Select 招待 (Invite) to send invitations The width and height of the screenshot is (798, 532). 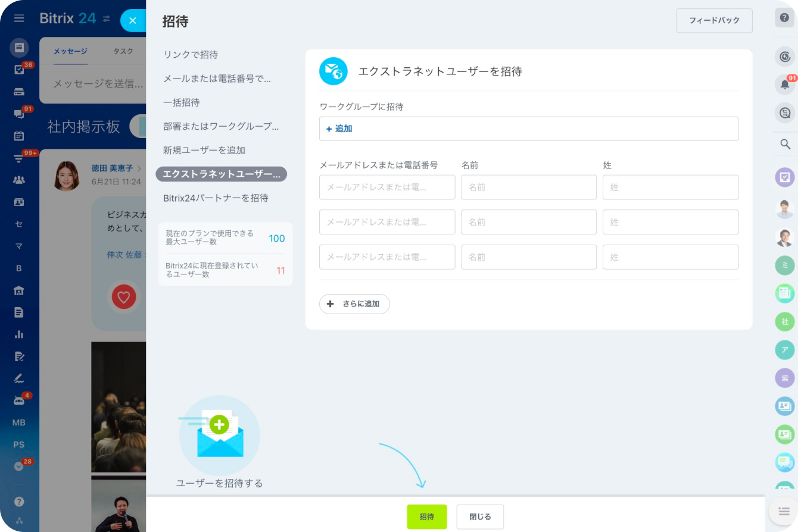click(427, 517)
